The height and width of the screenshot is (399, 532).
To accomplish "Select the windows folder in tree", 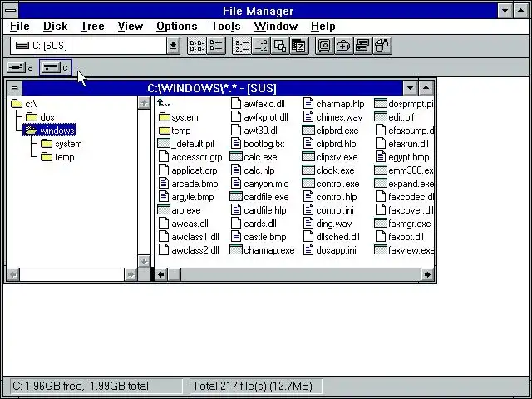I will click(x=49, y=131).
